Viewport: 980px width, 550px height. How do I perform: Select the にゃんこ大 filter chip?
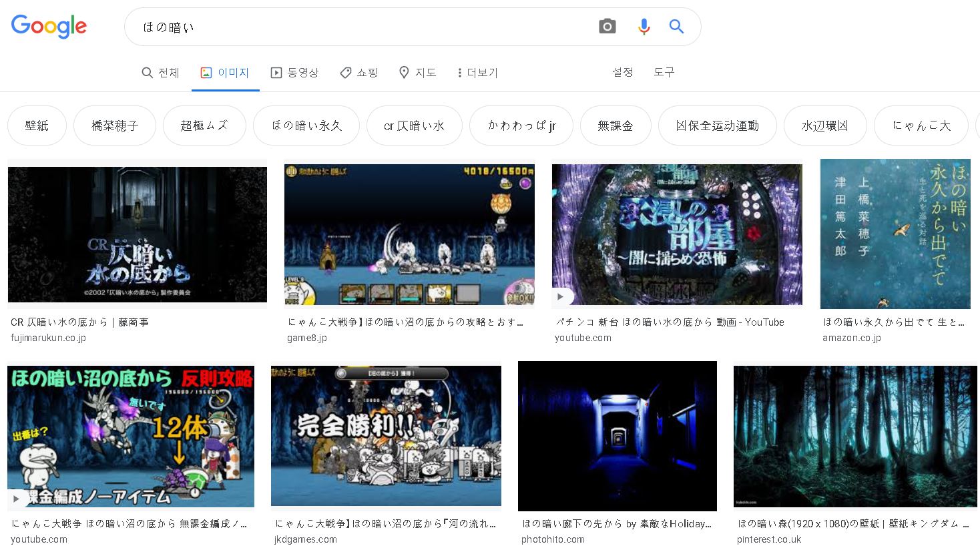(921, 125)
